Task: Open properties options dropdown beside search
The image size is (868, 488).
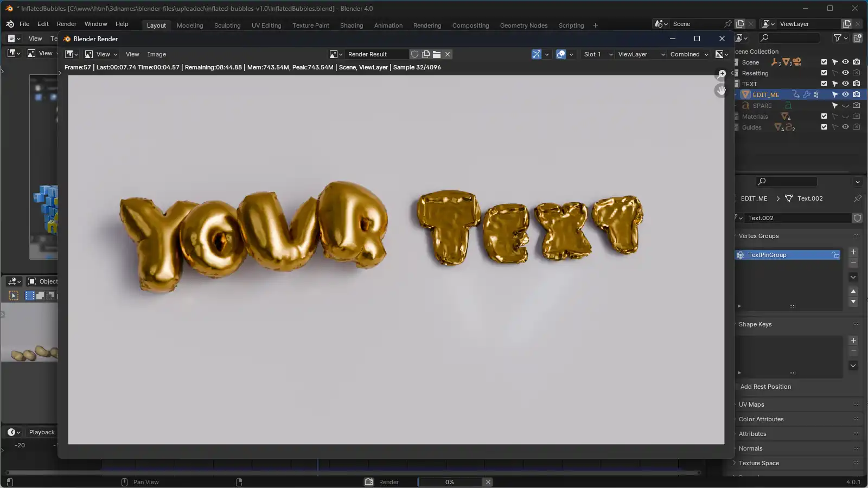Action: click(858, 182)
